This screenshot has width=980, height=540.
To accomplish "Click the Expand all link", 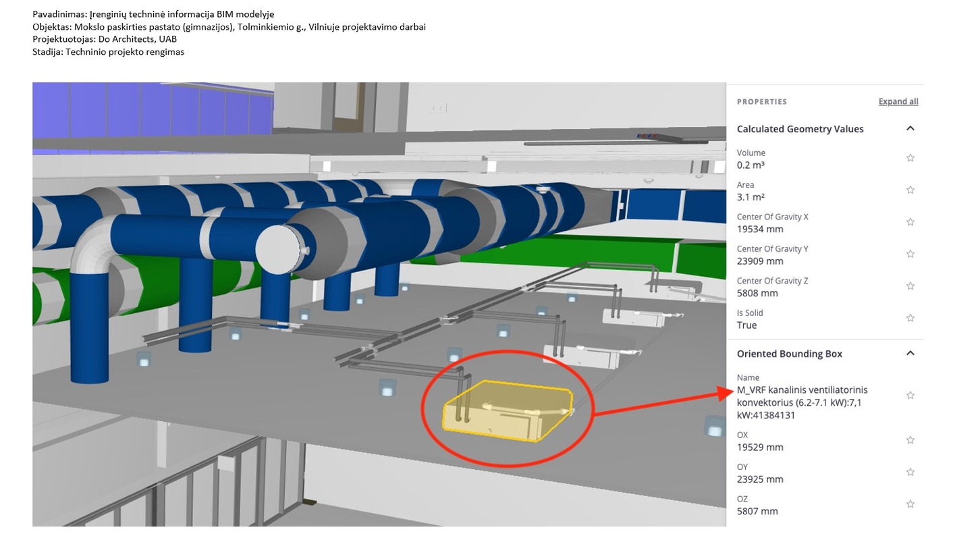I will [x=898, y=101].
